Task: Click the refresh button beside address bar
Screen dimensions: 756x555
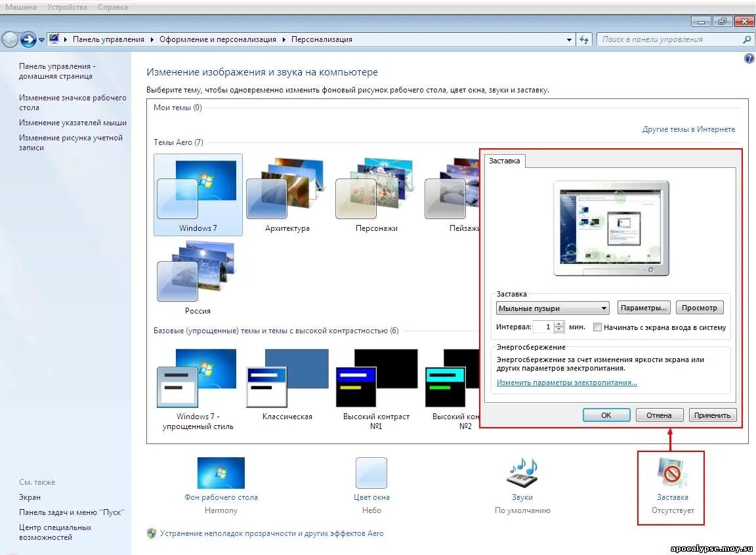Action: pyautogui.click(x=584, y=39)
